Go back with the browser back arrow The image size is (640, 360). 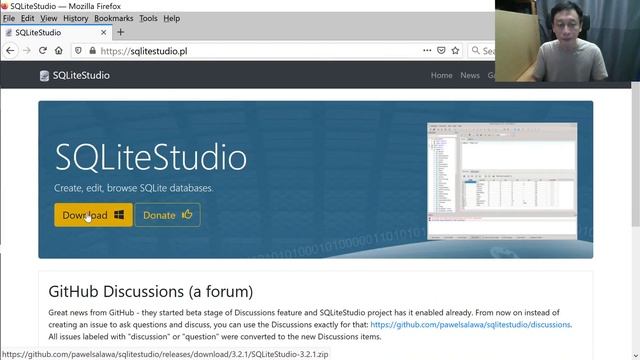10,51
